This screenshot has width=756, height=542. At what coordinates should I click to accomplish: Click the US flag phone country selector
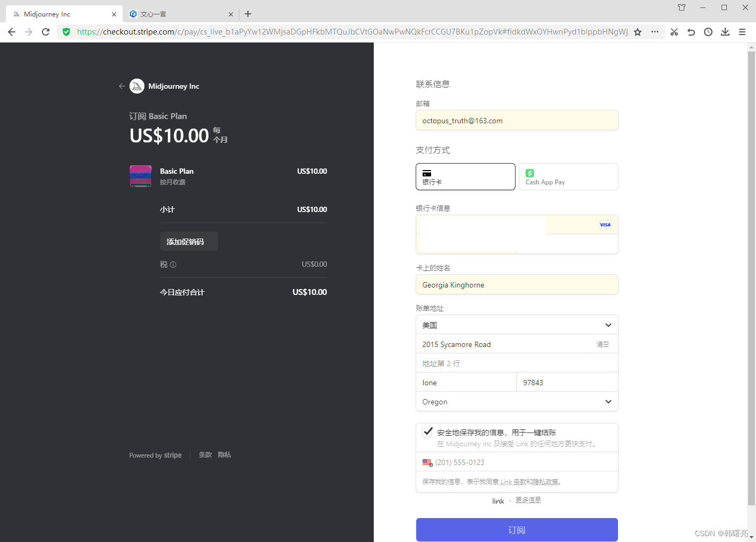coord(427,463)
